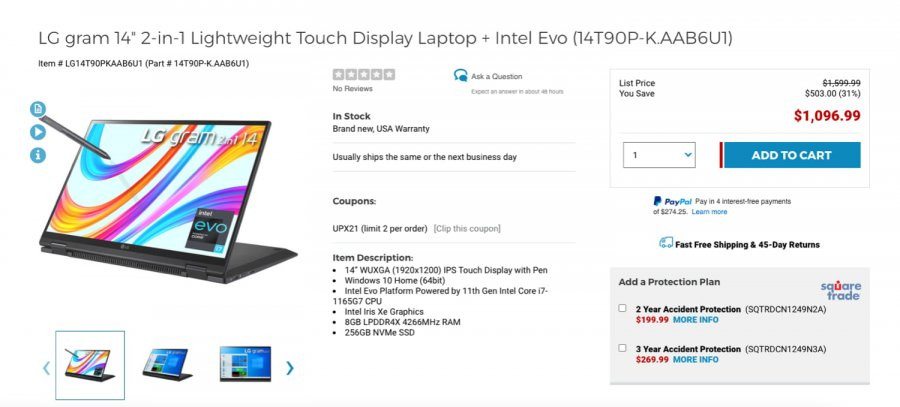Show previous thumbnails with left chevron
Image resolution: width=900 pixels, height=407 pixels.
pos(46,367)
